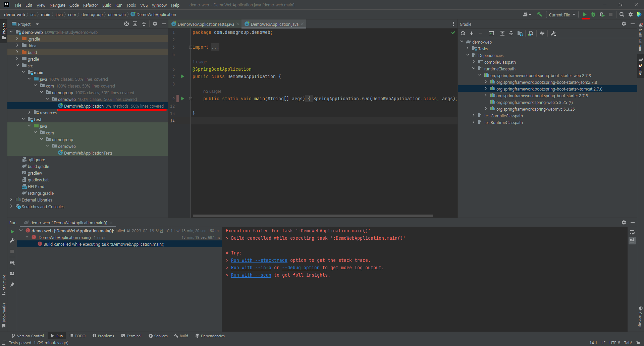Open the Run panel wrench settings icon
The height and width of the screenshot is (346, 644).
(12, 240)
